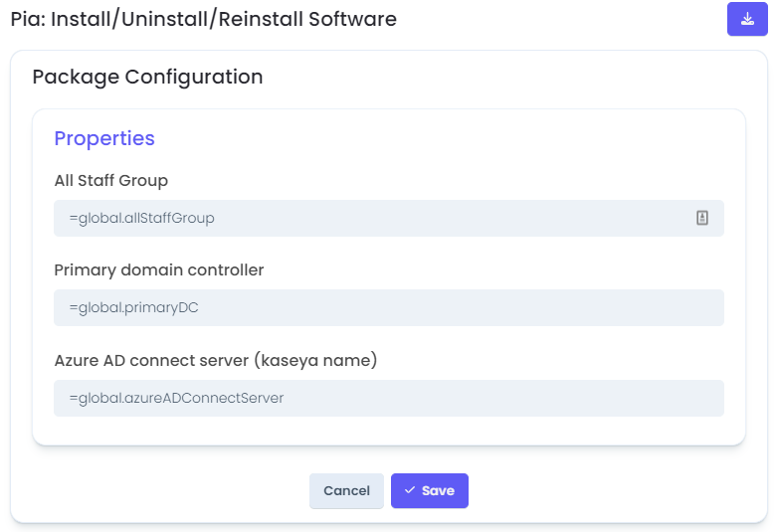Viewport: 776px width, 532px height.
Task: Focus the Azure AD connect server field
Action: (x=388, y=399)
